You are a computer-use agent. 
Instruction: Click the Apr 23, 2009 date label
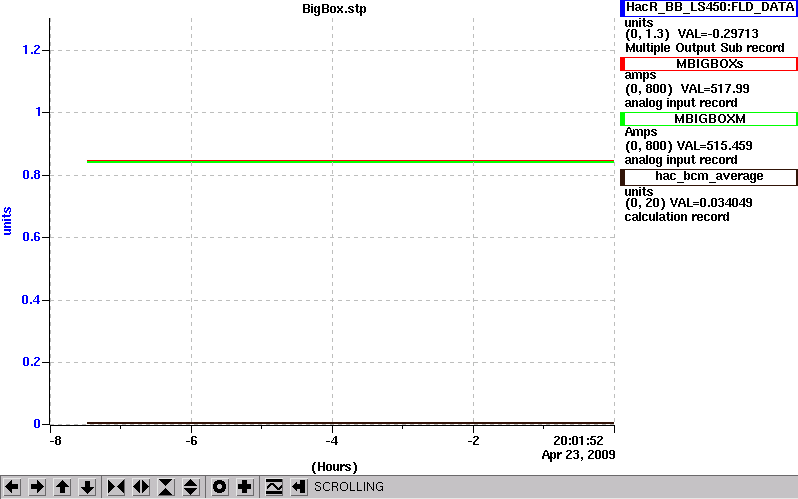[578, 455]
